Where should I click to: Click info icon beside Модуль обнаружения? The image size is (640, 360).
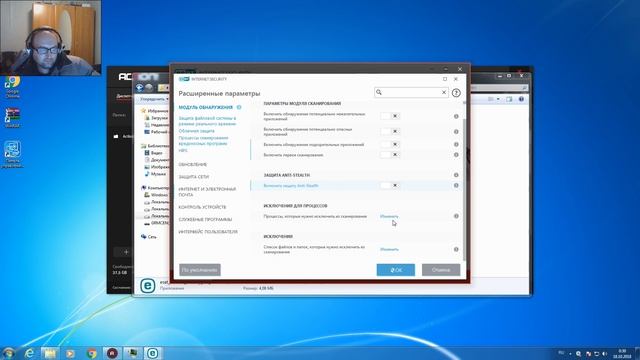coord(239,107)
